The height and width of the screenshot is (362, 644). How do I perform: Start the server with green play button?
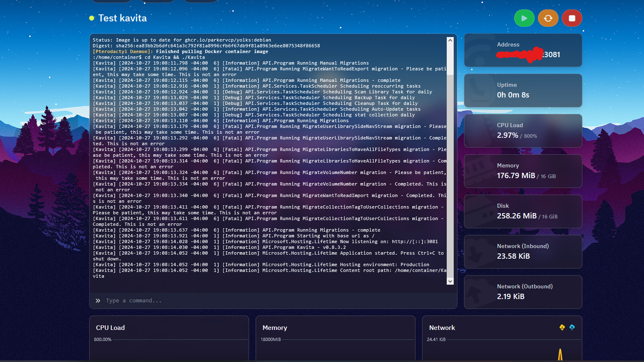click(524, 18)
